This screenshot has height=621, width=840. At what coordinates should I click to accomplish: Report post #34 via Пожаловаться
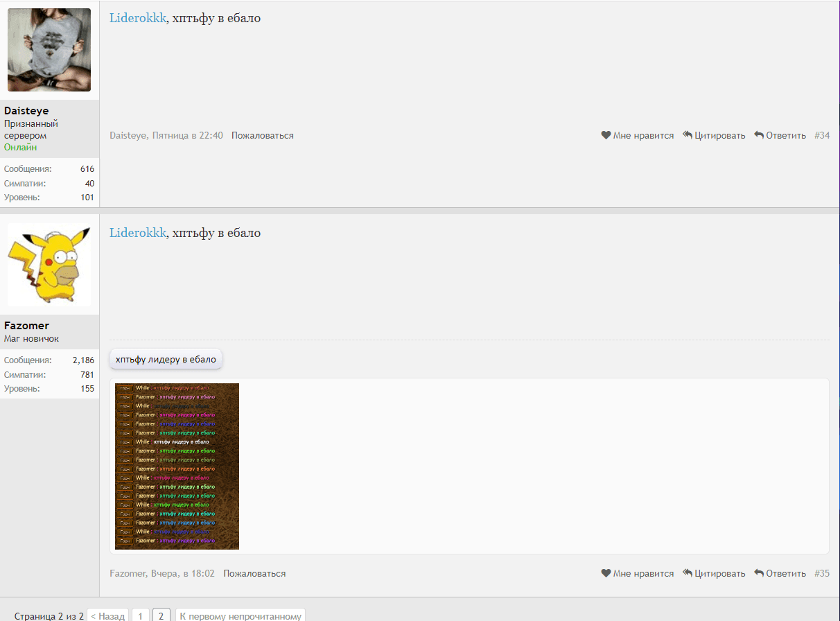262,136
